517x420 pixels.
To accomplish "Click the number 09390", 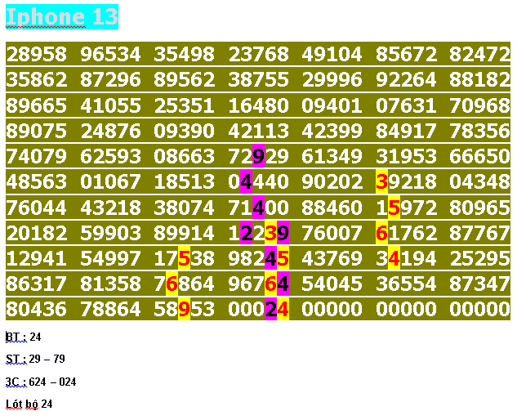I will (185, 131).
